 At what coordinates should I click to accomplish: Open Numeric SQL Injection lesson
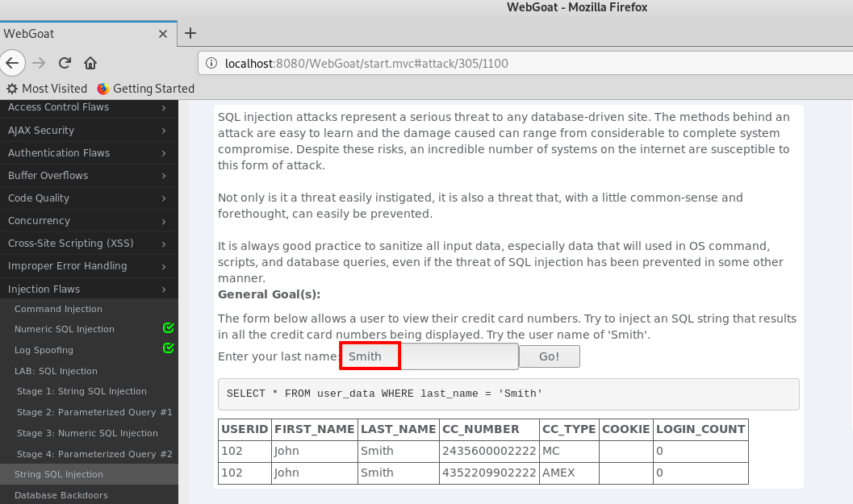[65, 329]
